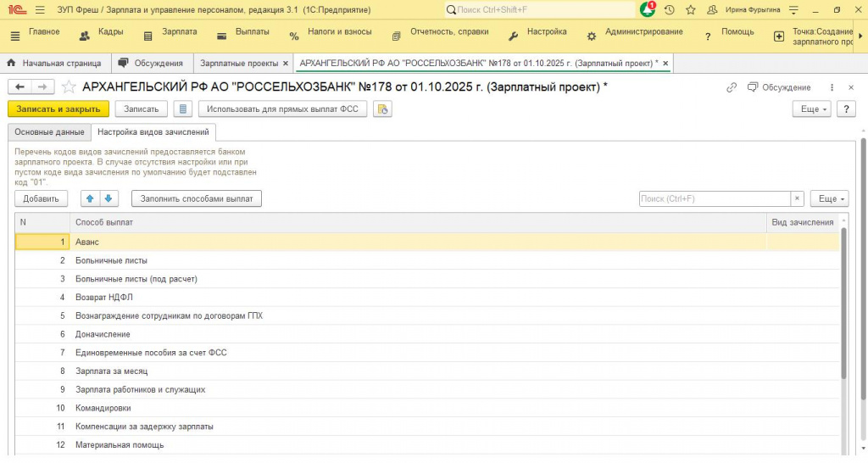Close the Зарплатные проекты tab
Image resolution: width=868 pixels, height=463 pixels.
click(286, 63)
